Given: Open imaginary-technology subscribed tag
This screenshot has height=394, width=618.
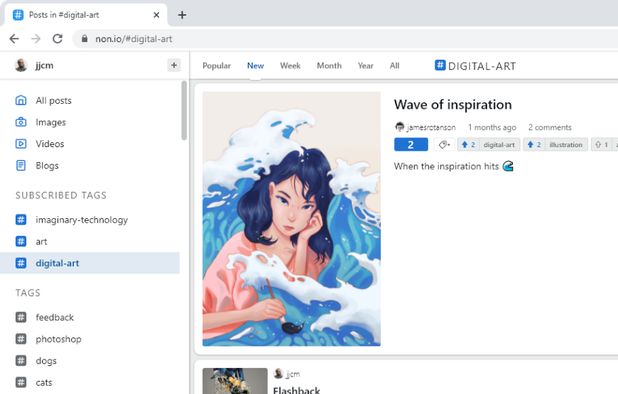Looking at the screenshot, I should tap(82, 220).
